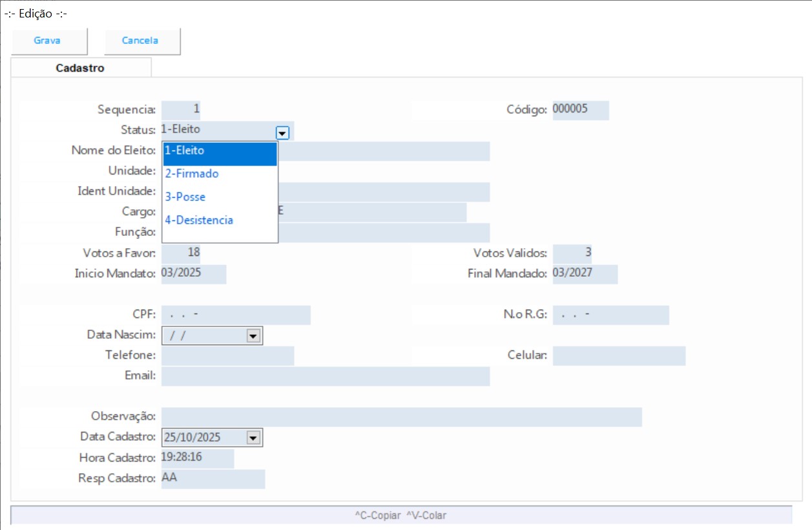This screenshot has width=812, height=530.
Task: Click the Telefone input field
Action: (x=227, y=356)
